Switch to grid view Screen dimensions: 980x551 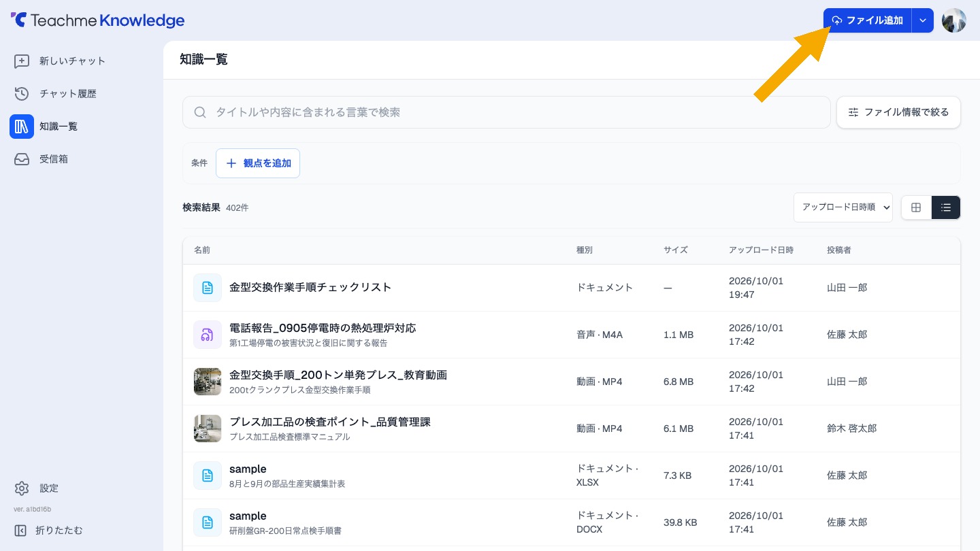(x=916, y=207)
